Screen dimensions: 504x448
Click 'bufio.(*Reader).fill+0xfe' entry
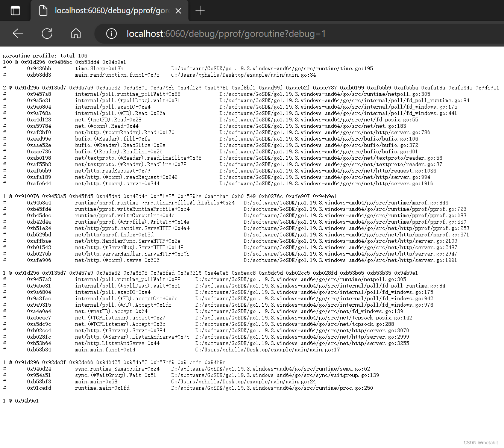coord(112,139)
